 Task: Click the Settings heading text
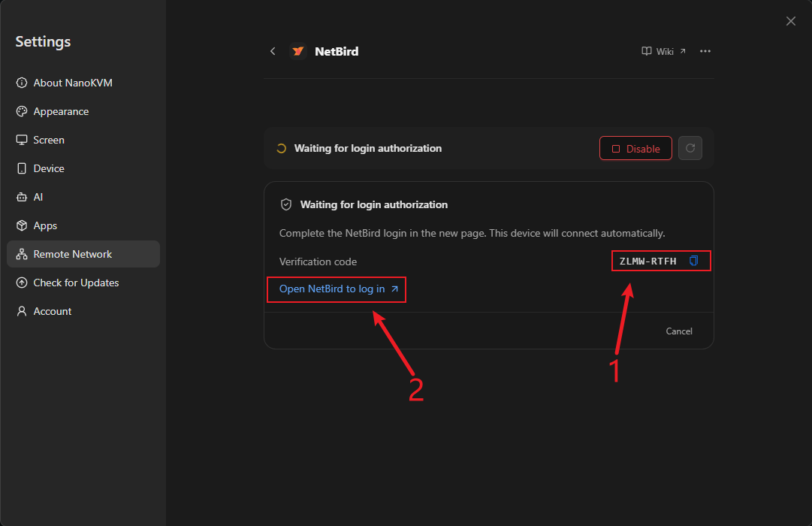pyautogui.click(x=43, y=42)
